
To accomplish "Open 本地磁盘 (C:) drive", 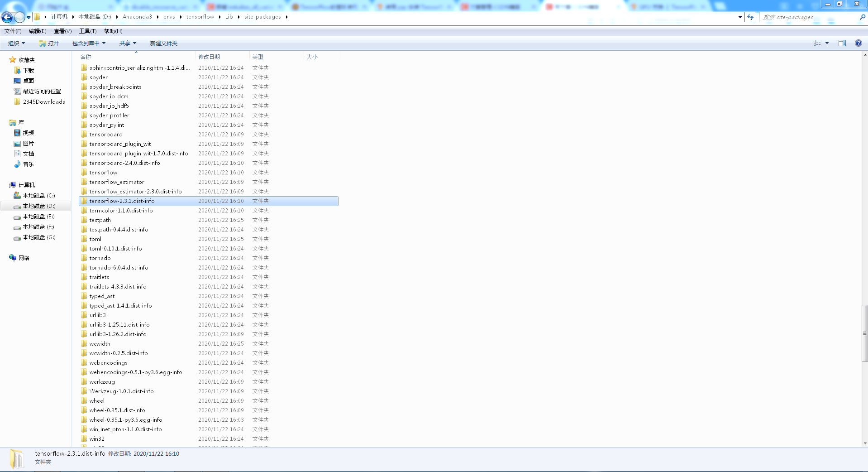I will (34, 195).
